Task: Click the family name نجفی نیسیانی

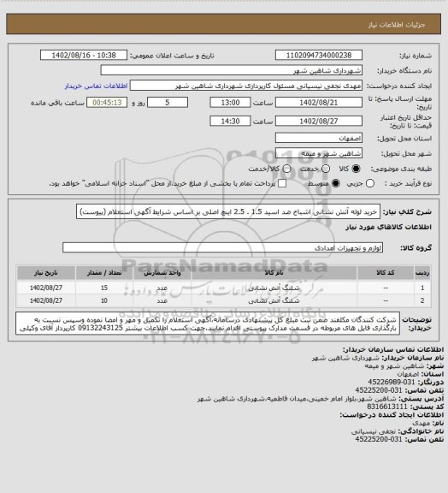Action: 373,431
